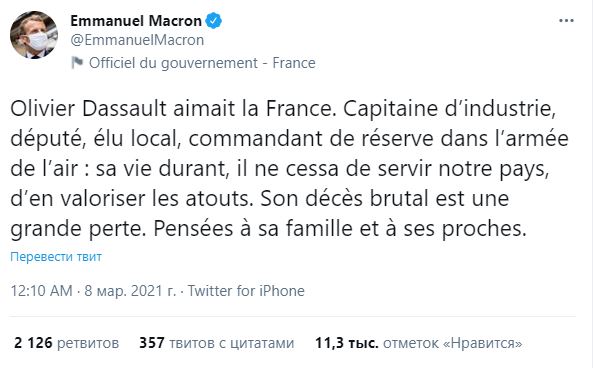Click the tweet text about Olivier Dassault
This screenshot has width=593, height=368.
[289, 169]
